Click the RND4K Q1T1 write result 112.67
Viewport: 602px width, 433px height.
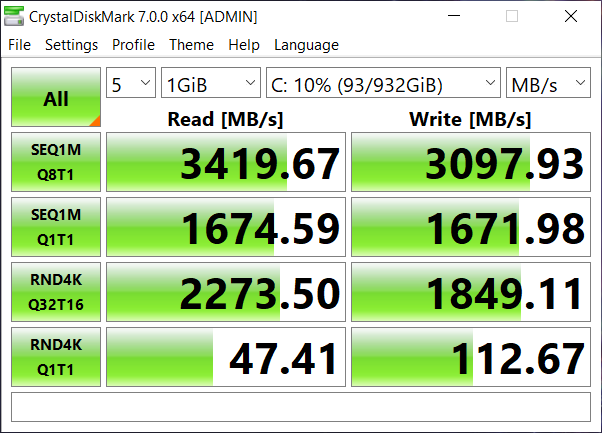471,357
